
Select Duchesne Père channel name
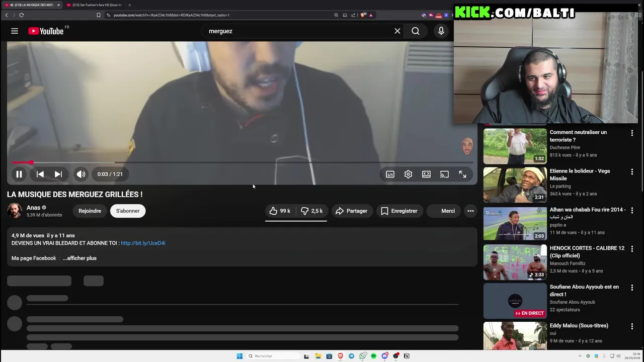coord(565,148)
